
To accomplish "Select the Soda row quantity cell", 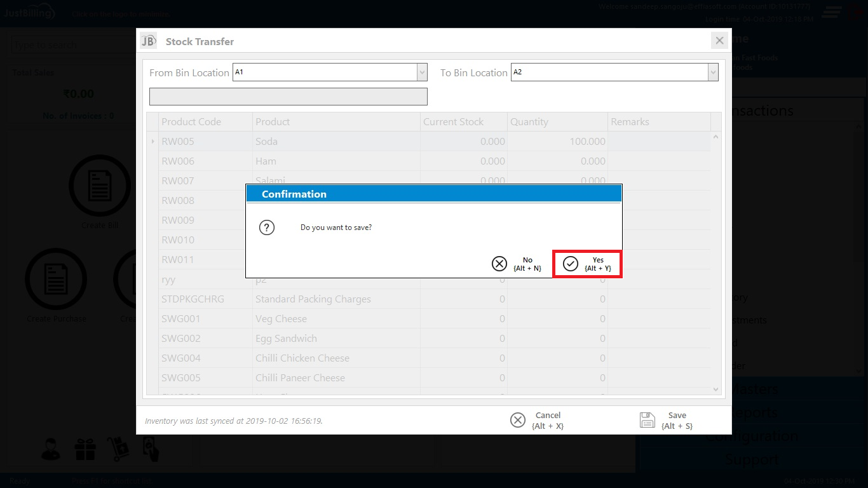I will (557, 142).
